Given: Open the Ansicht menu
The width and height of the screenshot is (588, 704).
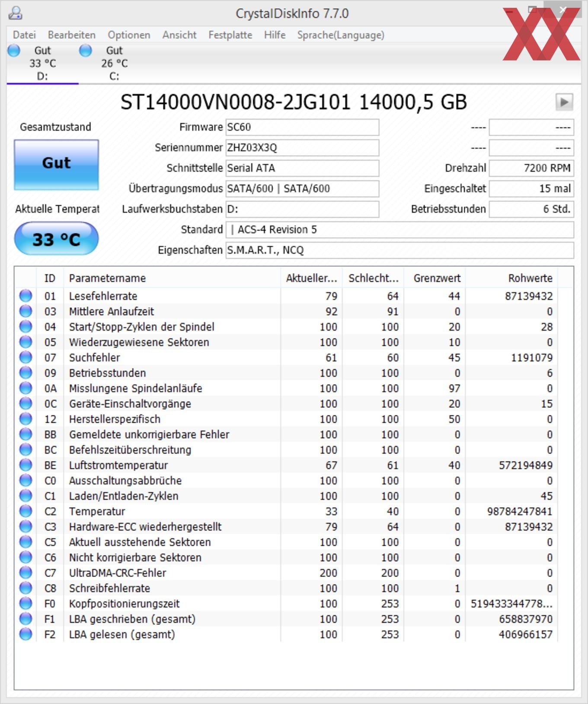Looking at the screenshot, I should pyautogui.click(x=179, y=35).
